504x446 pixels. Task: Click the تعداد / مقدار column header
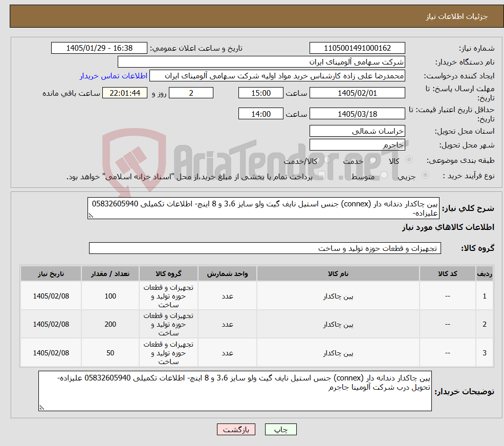pos(110,273)
